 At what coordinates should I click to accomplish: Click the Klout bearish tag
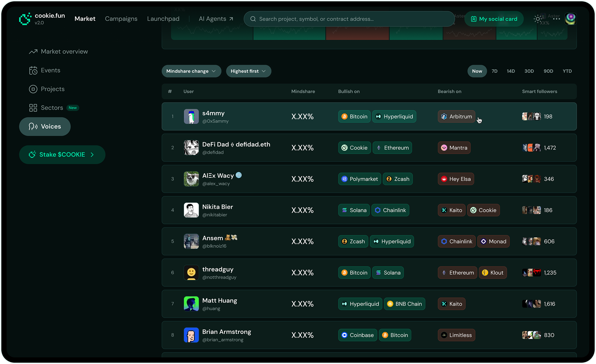coord(493,273)
